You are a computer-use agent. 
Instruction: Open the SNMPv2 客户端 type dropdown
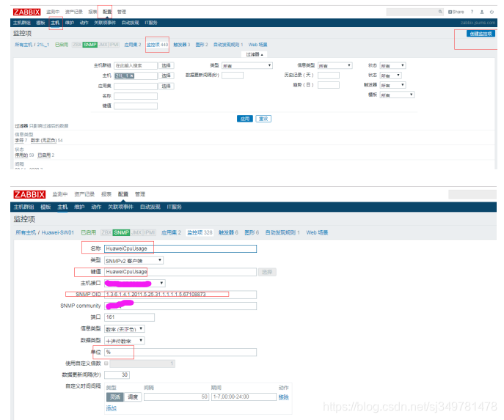coord(134,260)
